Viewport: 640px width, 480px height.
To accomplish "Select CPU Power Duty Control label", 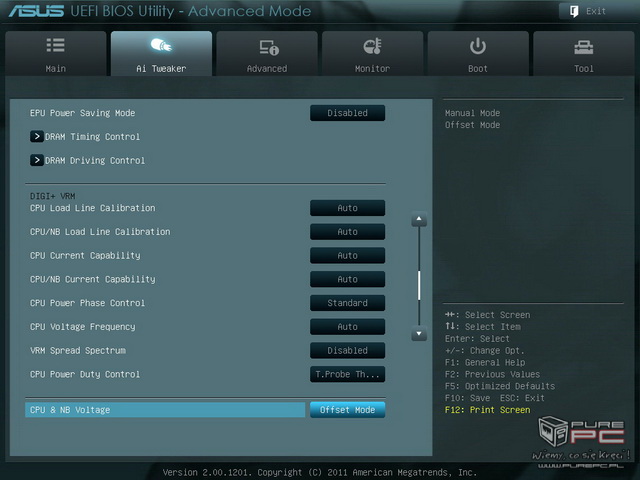I will click(85, 374).
